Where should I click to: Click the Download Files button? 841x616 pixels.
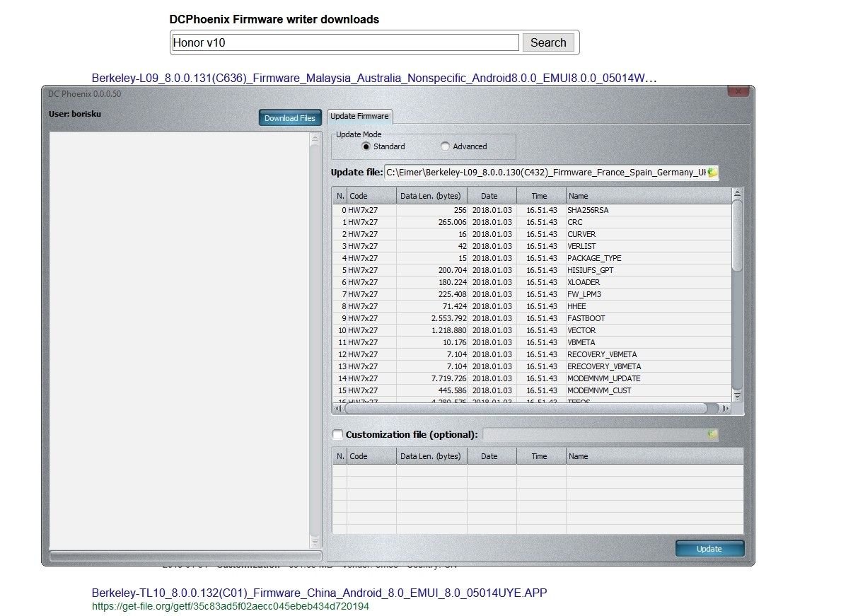pyautogui.click(x=289, y=118)
